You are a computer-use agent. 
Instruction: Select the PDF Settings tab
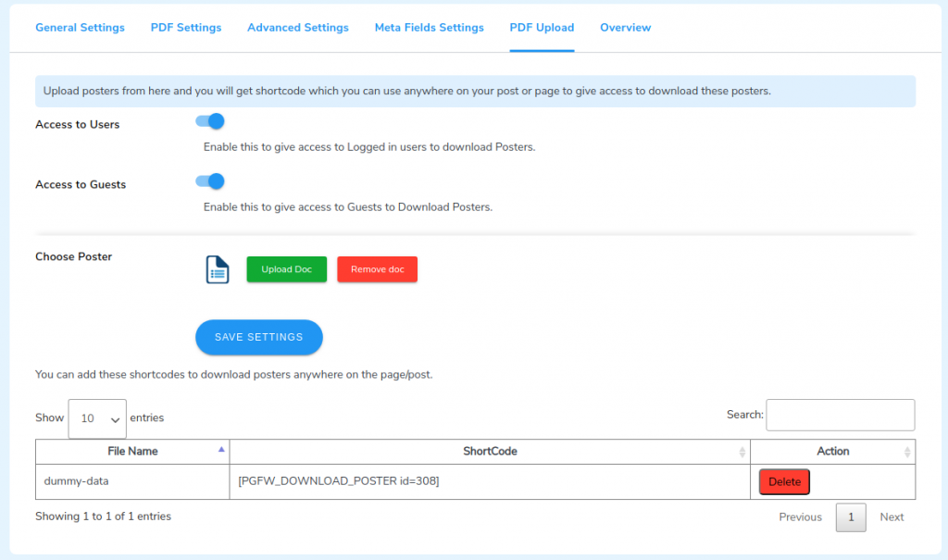tap(185, 28)
